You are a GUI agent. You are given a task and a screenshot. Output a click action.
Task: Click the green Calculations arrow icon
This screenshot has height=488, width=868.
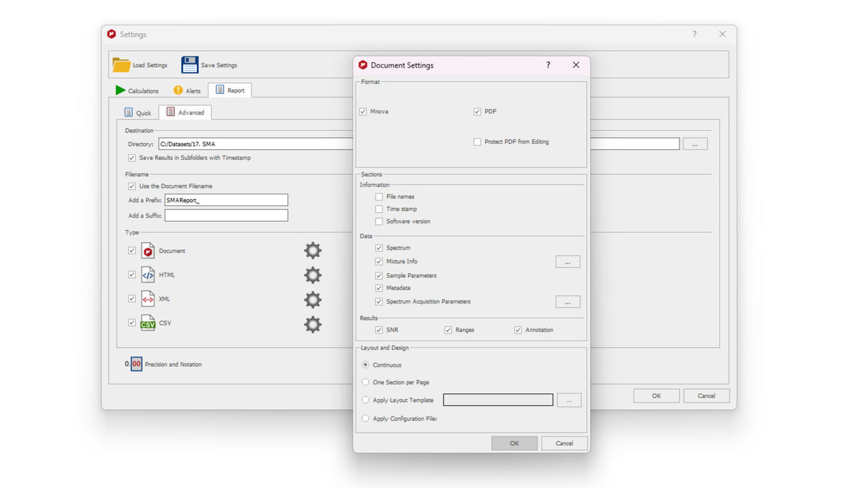(120, 90)
